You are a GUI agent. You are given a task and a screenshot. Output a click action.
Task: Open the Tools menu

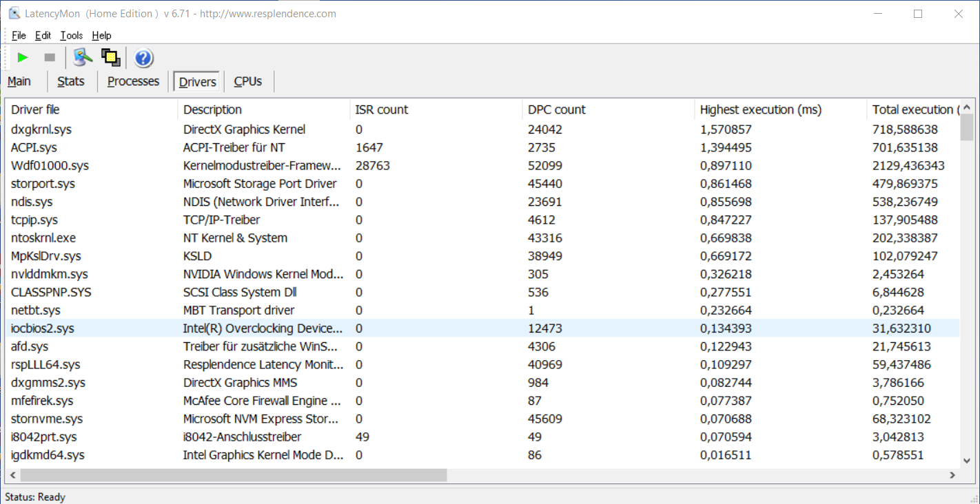point(71,35)
